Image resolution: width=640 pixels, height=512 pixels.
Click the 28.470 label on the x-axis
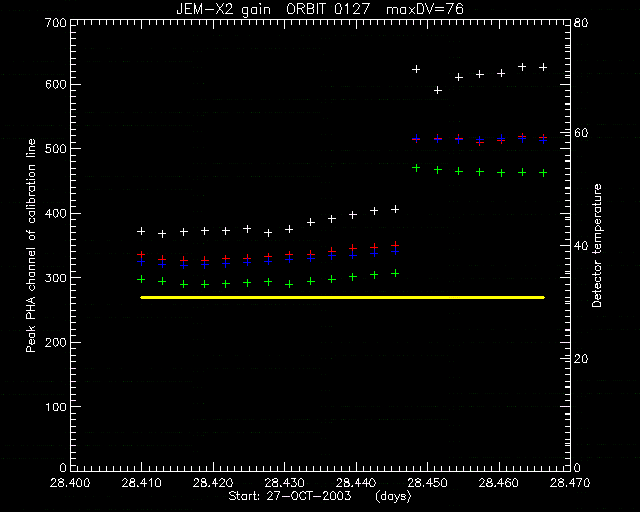point(570,483)
